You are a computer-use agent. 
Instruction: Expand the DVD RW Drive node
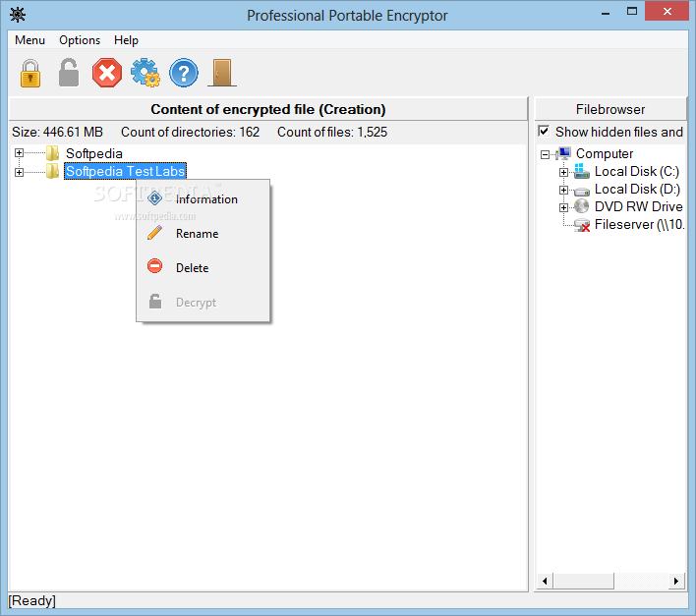(x=563, y=207)
